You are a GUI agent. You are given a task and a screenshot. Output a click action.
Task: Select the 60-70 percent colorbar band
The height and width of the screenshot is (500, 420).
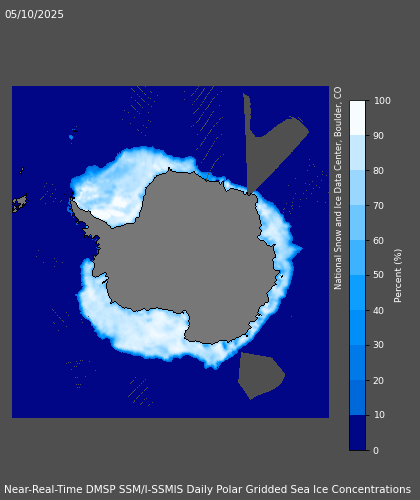(x=357, y=223)
